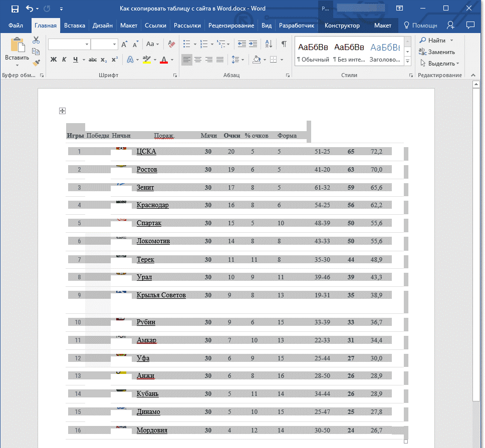Toggle bold formatting Ж button

pyautogui.click(x=54, y=60)
